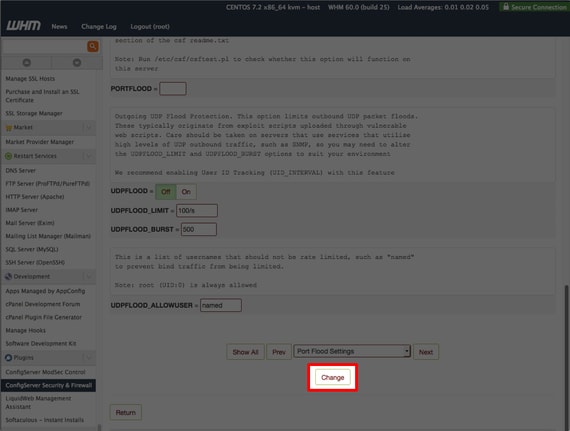The image size is (570, 431).
Task: Open Manage Hooks
Action: coord(25,330)
